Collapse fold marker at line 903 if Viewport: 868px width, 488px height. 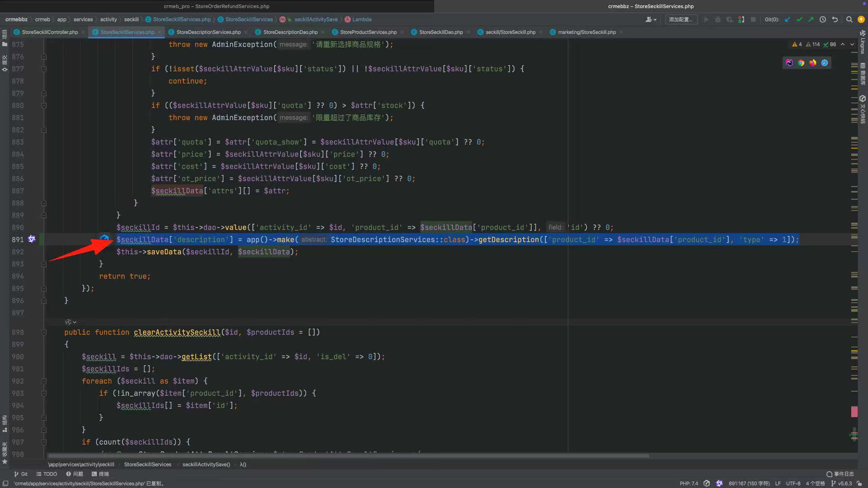coord(44,393)
